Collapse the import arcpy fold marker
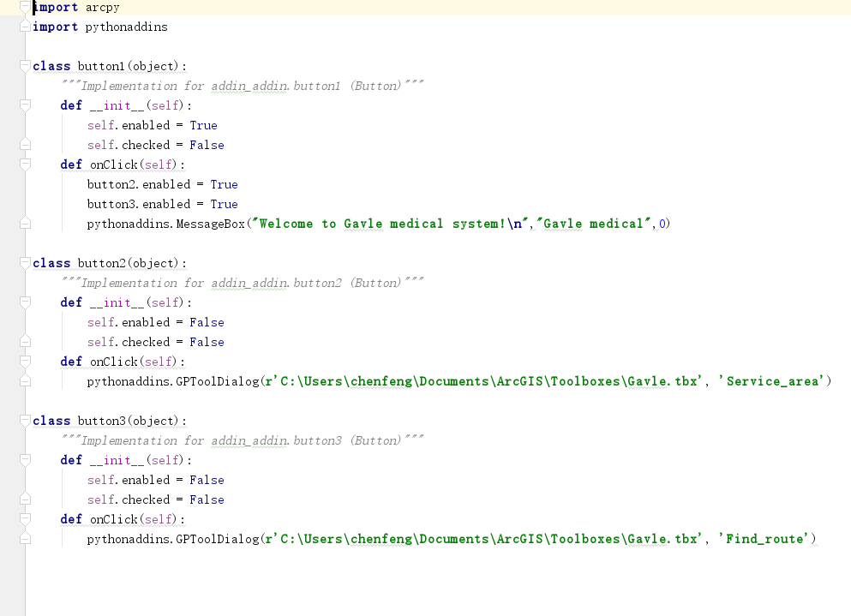 25,7
